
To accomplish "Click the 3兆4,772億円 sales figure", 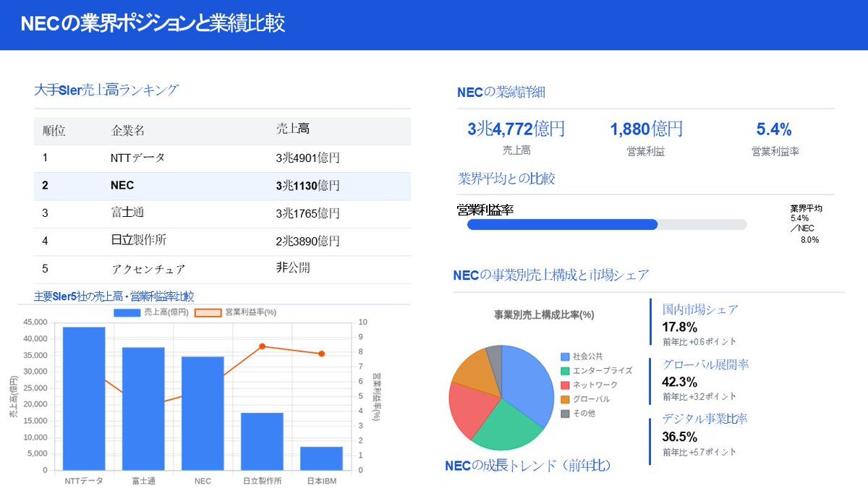I will [516, 129].
